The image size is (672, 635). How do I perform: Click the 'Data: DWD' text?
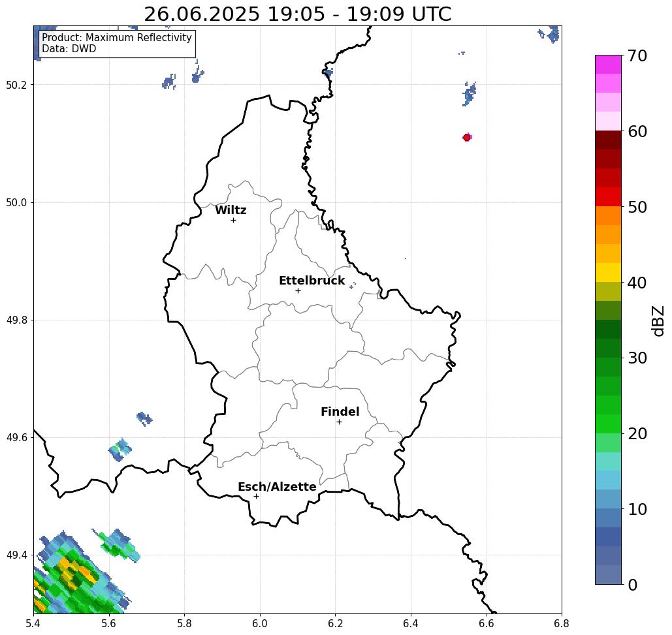coord(69,49)
